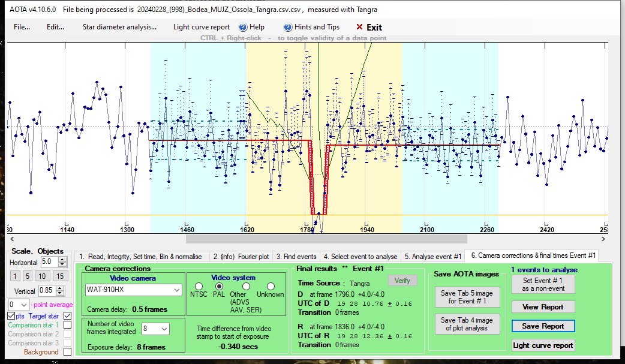Screen dimensions: 625x364
Task: Click Save Tab 4 image of plot analysis
Action: point(467,324)
